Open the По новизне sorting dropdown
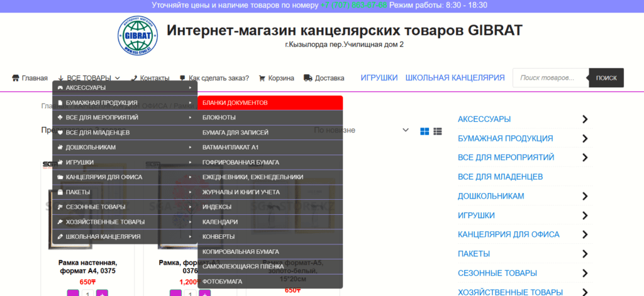 pos(361,130)
